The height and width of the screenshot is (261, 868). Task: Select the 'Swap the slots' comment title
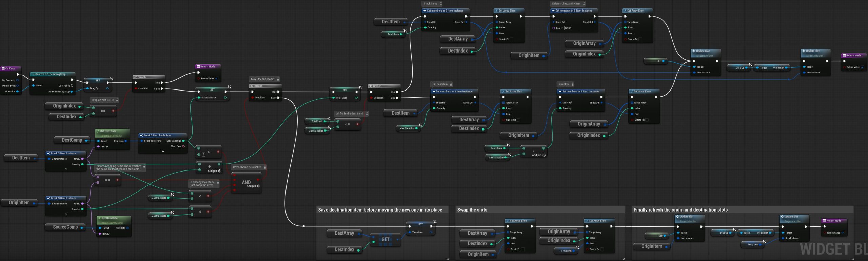click(472, 210)
